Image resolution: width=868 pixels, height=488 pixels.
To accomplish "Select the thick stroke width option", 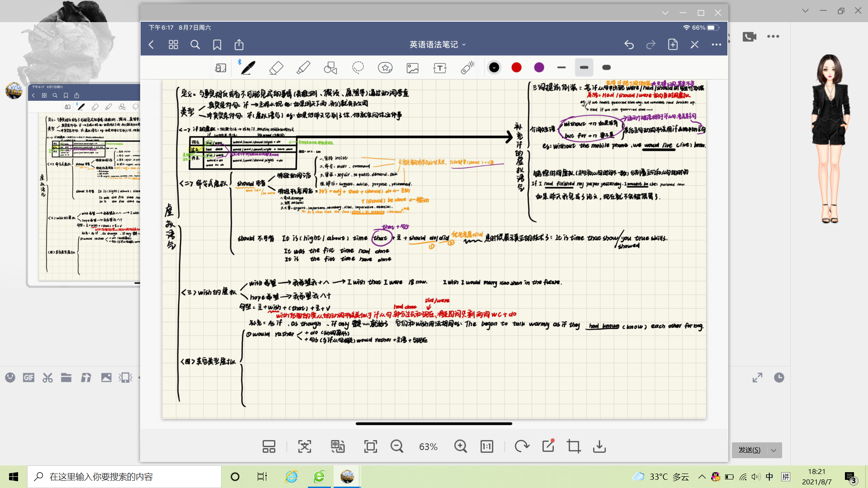I will [x=607, y=67].
